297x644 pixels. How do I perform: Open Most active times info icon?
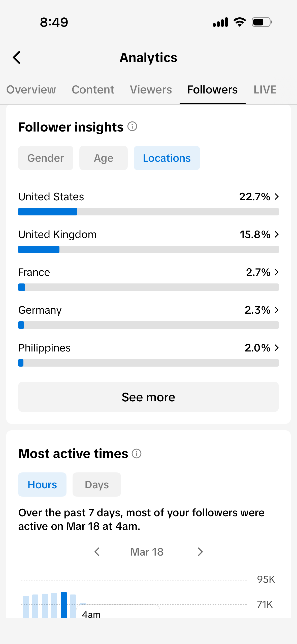coord(137,454)
